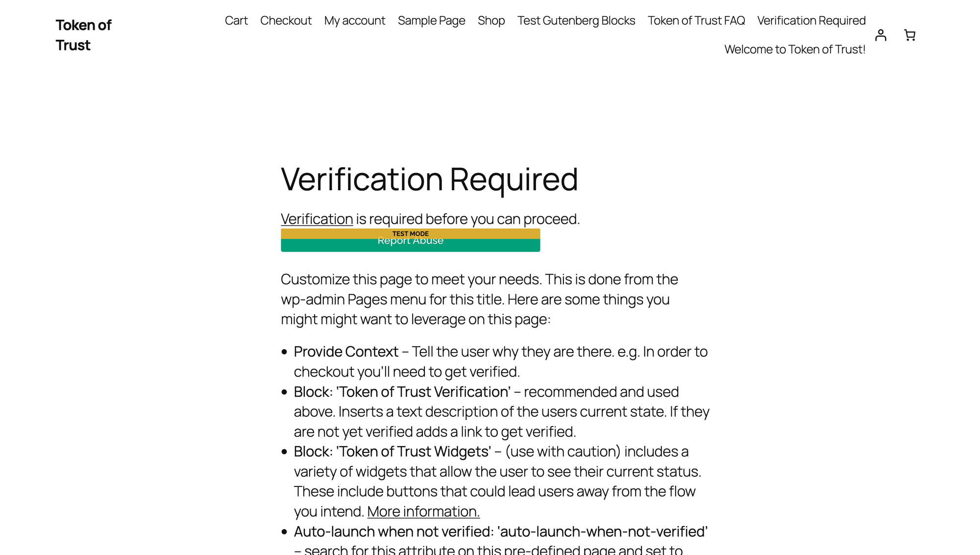980x555 pixels.
Task: Click the Provide Context bullet label
Action: click(x=346, y=352)
